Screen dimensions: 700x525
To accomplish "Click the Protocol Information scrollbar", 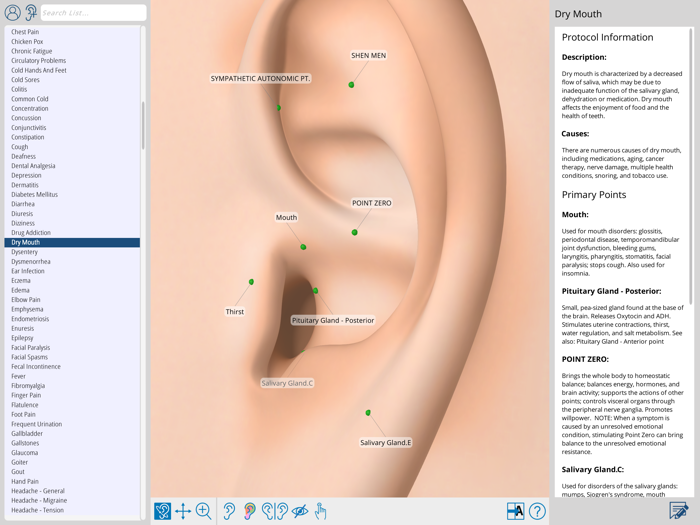I will tap(692, 166).
